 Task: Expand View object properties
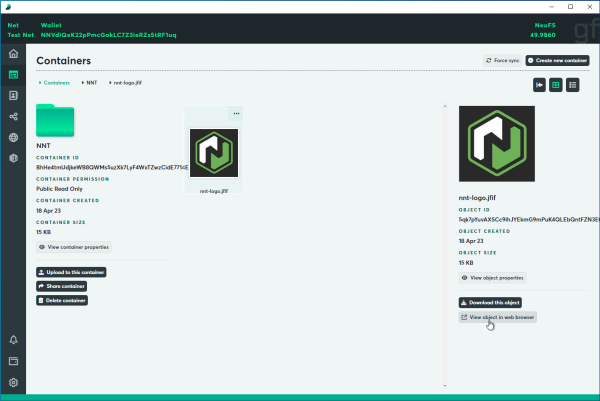pyautogui.click(x=492, y=277)
